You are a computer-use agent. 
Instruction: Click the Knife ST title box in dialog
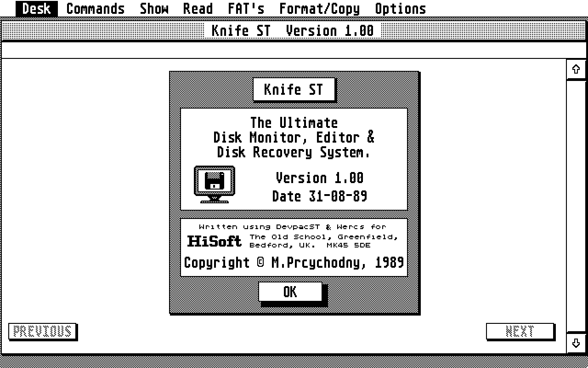click(294, 89)
